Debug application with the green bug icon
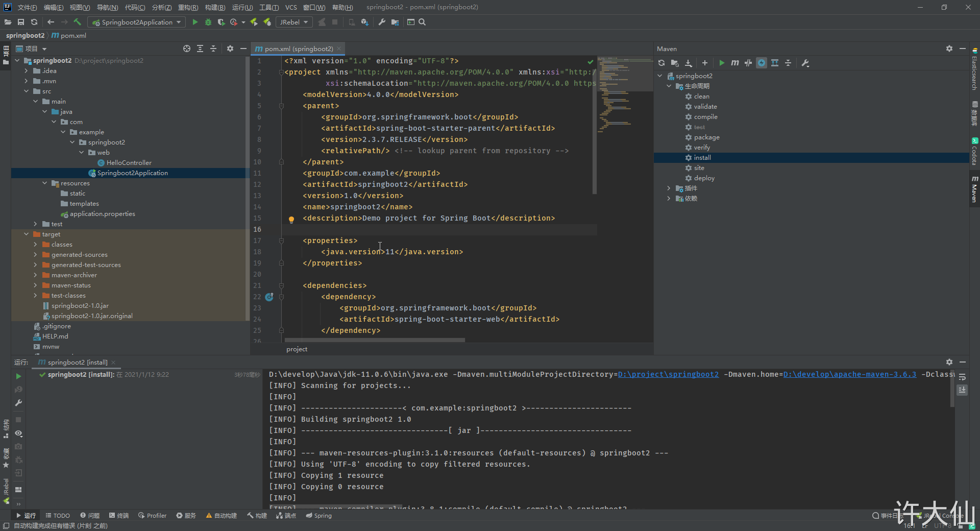Image resolution: width=980 pixels, height=531 pixels. coord(208,22)
